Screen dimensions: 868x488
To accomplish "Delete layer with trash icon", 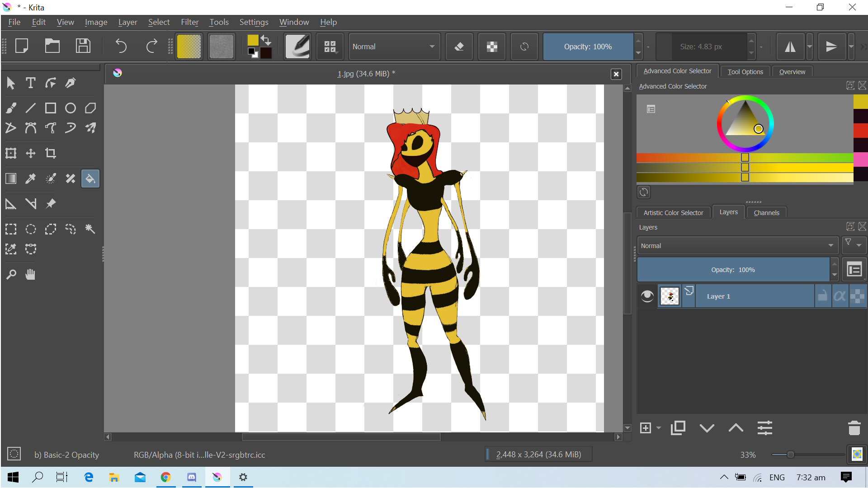I will (854, 428).
